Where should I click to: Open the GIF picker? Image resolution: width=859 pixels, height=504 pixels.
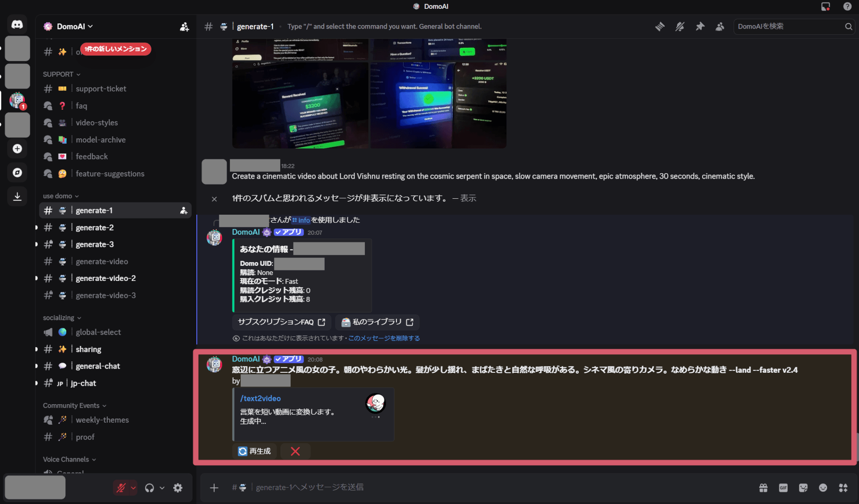pyautogui.click(x=783, y=488)
